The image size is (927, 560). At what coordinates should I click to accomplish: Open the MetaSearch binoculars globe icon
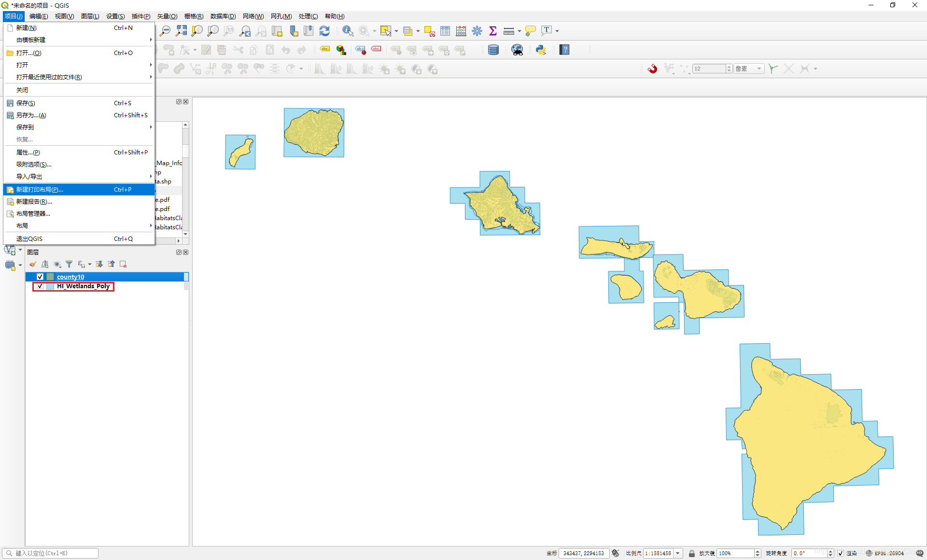click(x=517, y=50)
